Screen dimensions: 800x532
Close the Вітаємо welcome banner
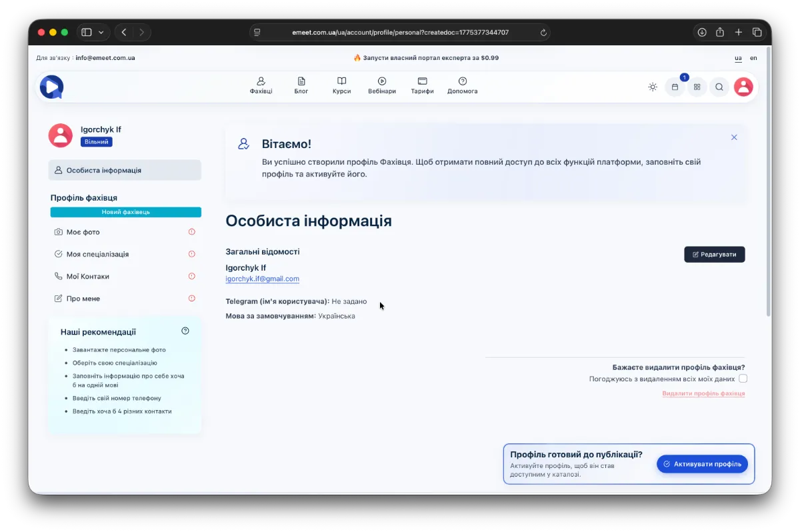click(734, 137)
